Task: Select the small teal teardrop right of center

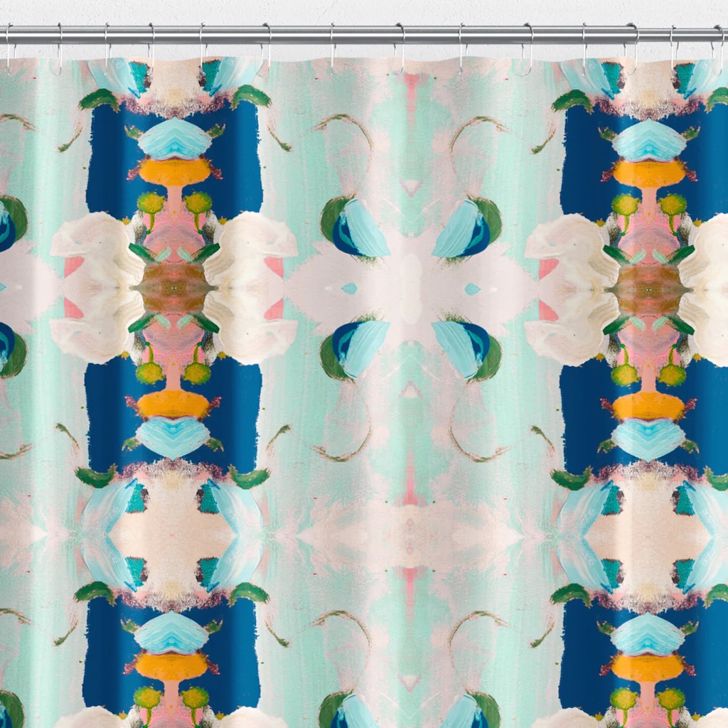Action: pyautogui.click(x=473, y=288)
